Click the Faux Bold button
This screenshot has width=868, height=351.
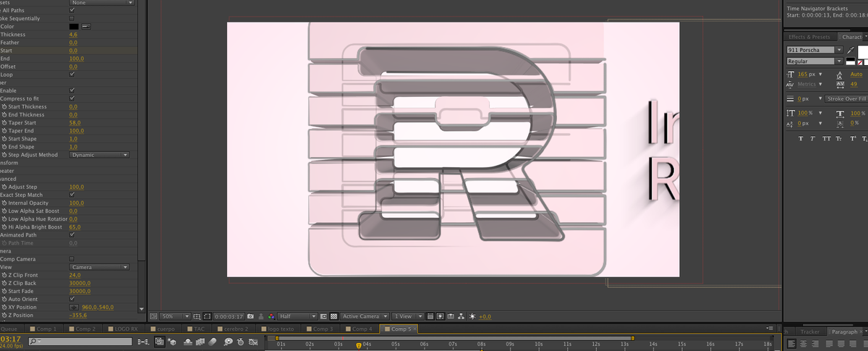801,138
